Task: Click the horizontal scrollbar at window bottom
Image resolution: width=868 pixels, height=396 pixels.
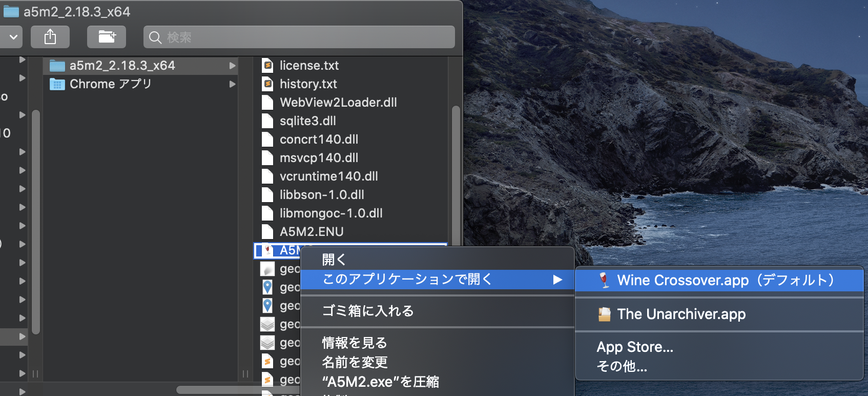Action: [238, 390]
